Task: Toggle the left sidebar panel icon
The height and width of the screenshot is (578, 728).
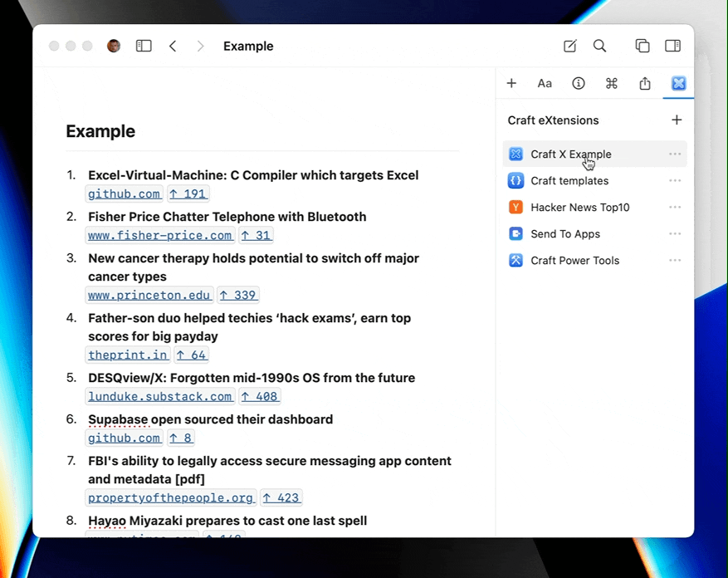Action: [144, 46]
